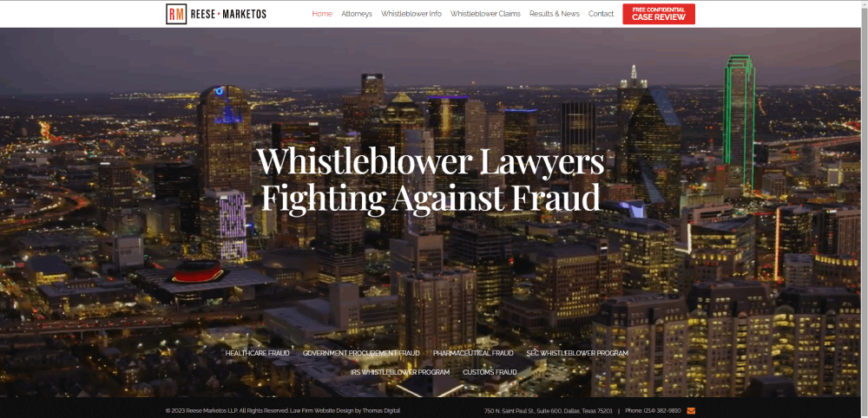Call the phone number in footer
Viewport: 868px width, 418px height.
point(662,411)
